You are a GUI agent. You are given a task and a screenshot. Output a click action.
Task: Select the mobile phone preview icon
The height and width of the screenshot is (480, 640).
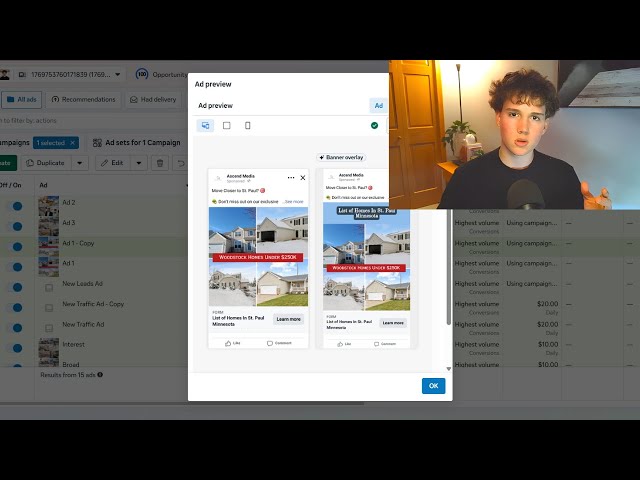click(247, 125)
